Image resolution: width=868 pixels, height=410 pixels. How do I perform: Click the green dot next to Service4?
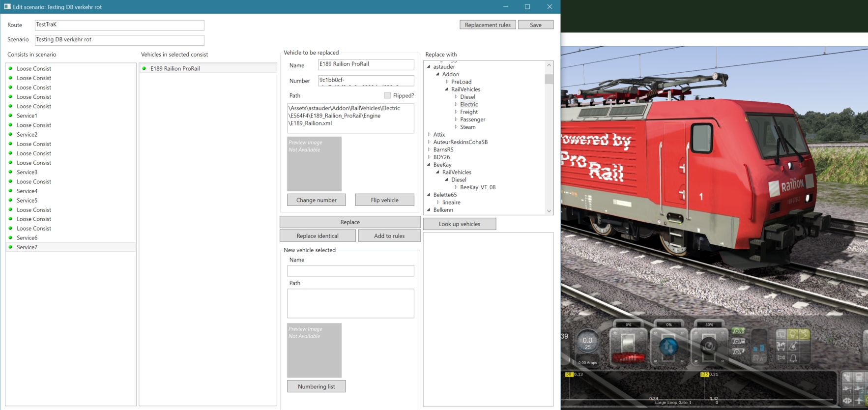pos(10,191)
